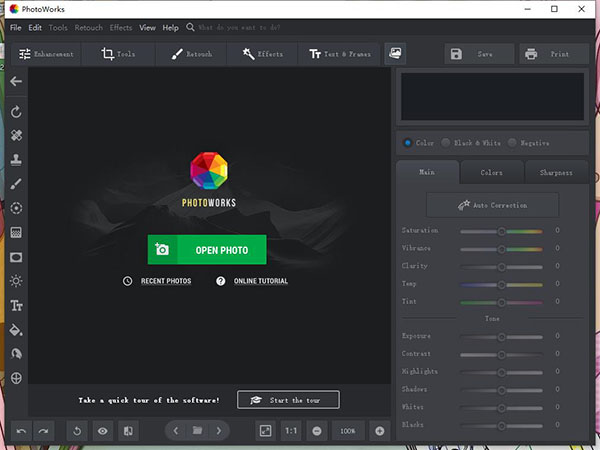The height and width of the screenshot is (450, 600).
Task: Open the Edit menu
Action: pyautogui.click(x=35, y=28)
